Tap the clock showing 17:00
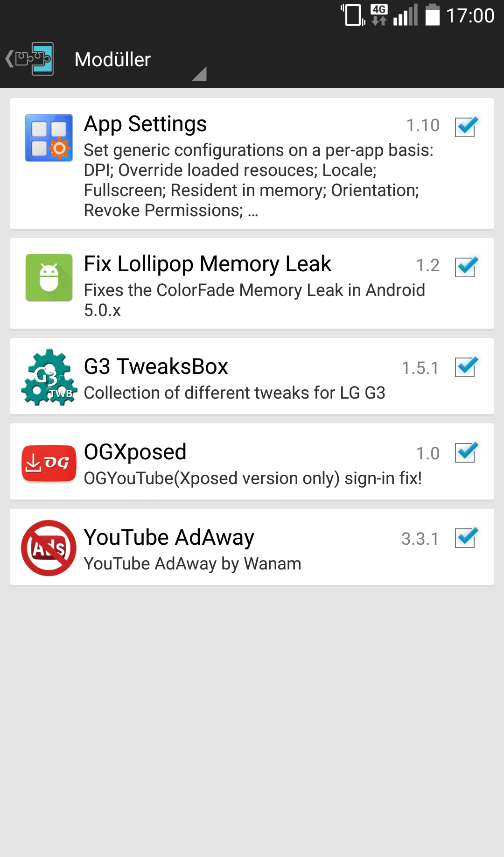Image resolution: width=504 pixels, height=857 pixels. pos(470,15)
